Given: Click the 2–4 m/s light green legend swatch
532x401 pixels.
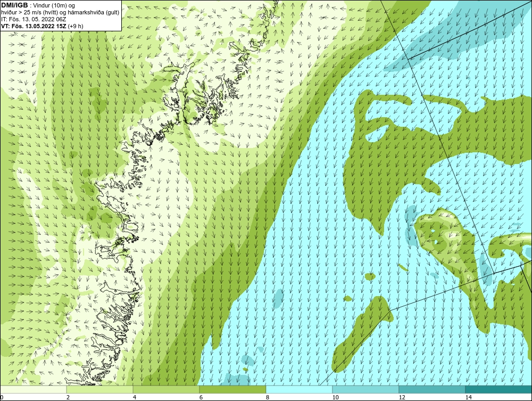Looking at the screenshot, I should click(x=100, y=389).
